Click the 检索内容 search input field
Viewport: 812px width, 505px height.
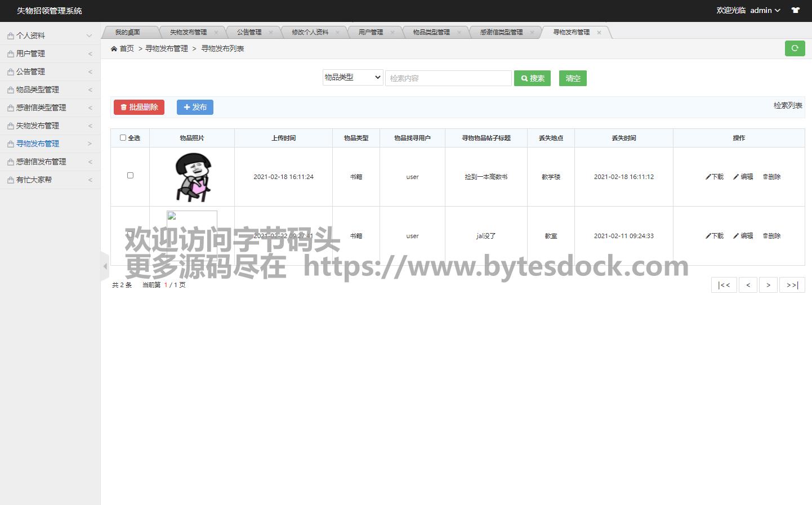click(x=448, y=78)
